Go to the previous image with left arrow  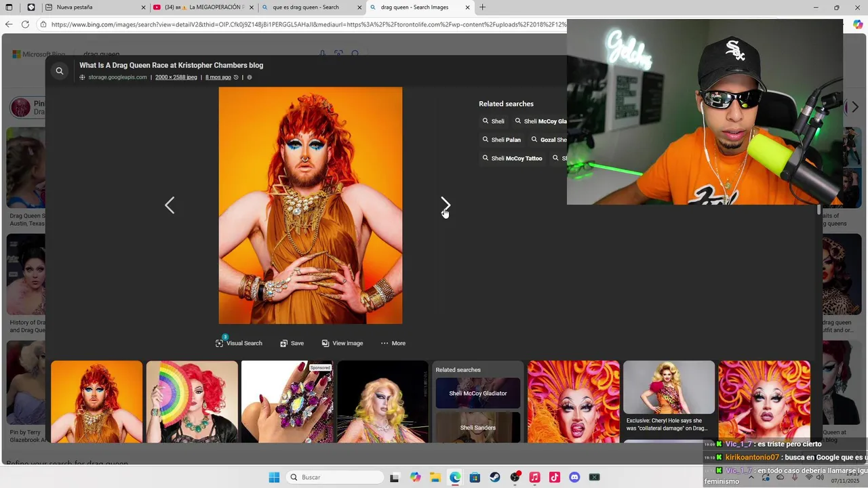pos(170,205)
